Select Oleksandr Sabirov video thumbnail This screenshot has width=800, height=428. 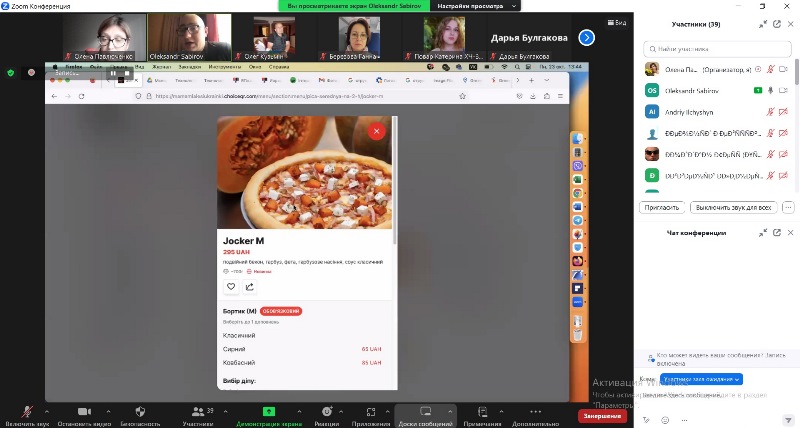pos(189,37)
